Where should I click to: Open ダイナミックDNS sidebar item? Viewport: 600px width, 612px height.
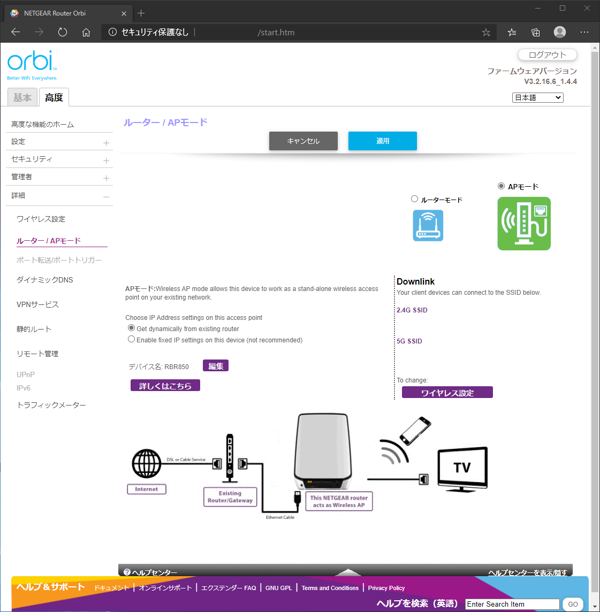[45, 280]
